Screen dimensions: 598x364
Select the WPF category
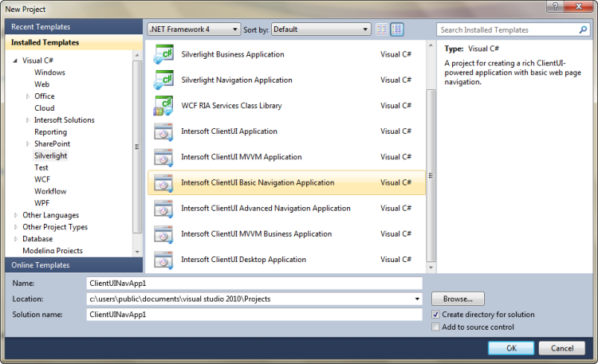(x=42, y=203)
